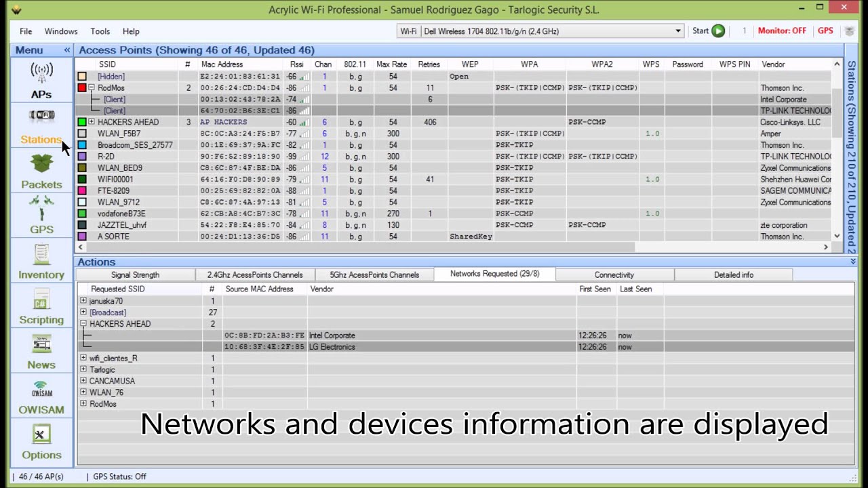Click the green Start play icon
868x488 pixels.
[718, 31]
